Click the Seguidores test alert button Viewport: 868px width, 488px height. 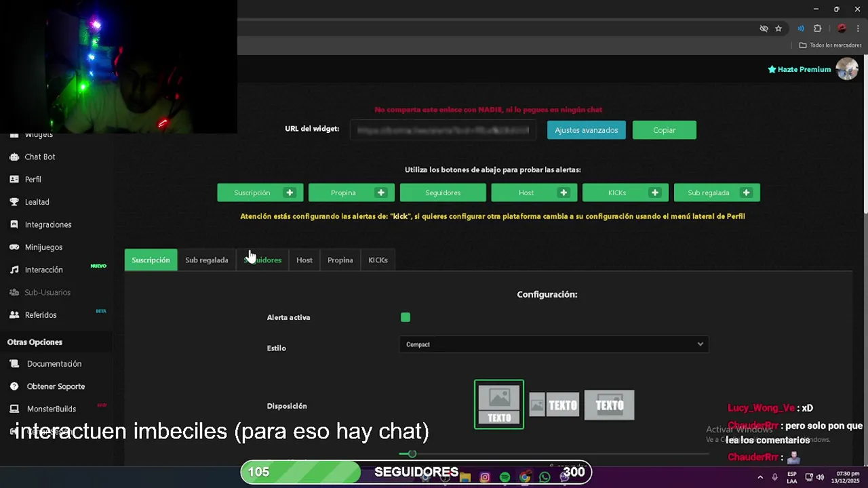click(x=443, y=192)
